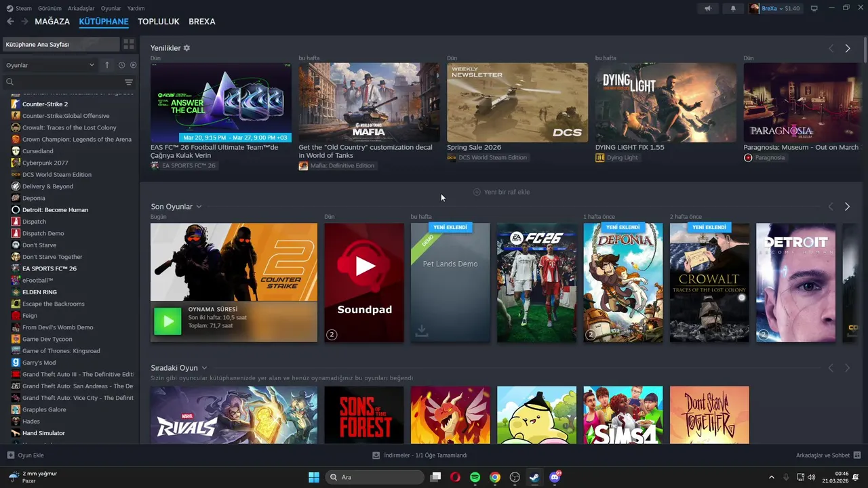The height and width of the screenshot is (488, 868).
Task: Switch to the MAĞAZA tab
Action: [x=52, y=22]
